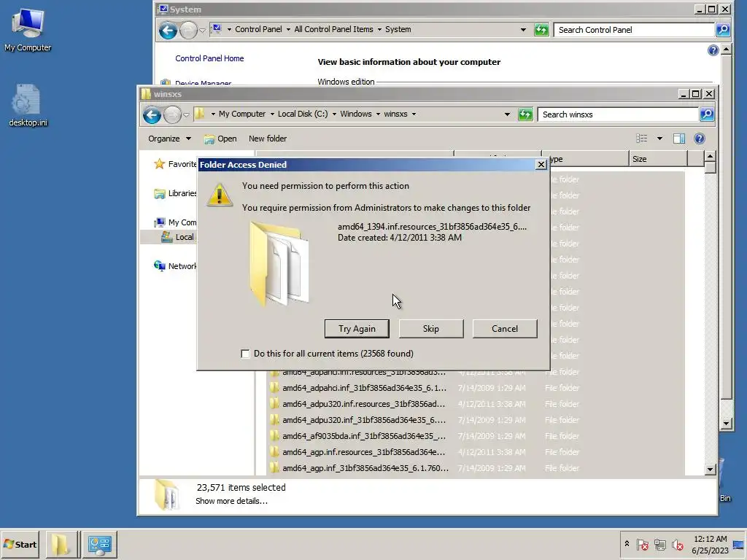The width and height of the screenshot is (747, 560).
Task: Toggle the preview pane icon
Action: (x=679, y=139)
